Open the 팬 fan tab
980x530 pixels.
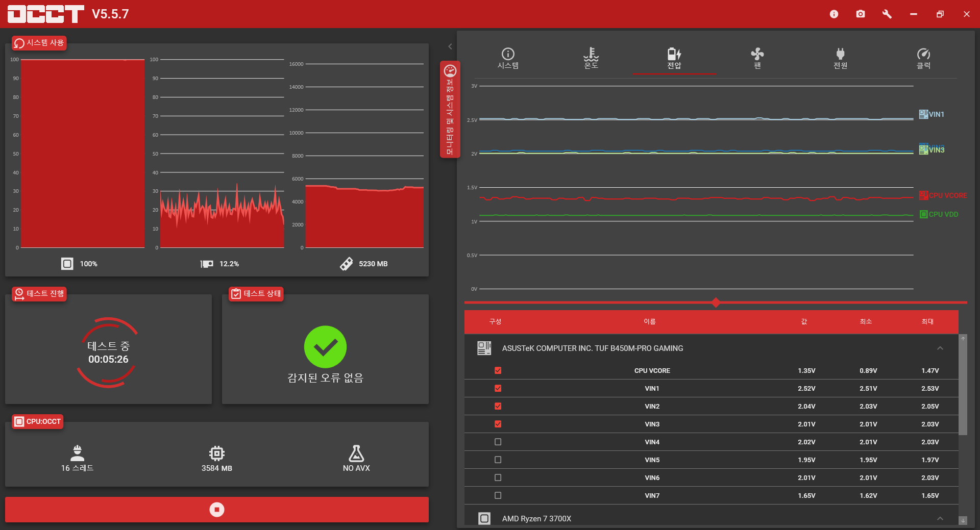(x=757, y=59)
